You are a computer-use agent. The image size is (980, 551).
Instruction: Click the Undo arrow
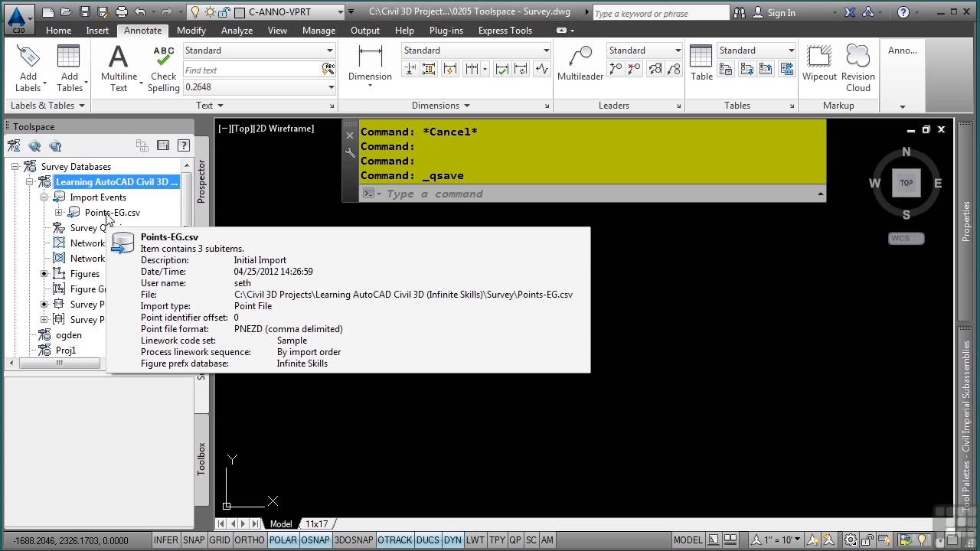click(139, 12)
